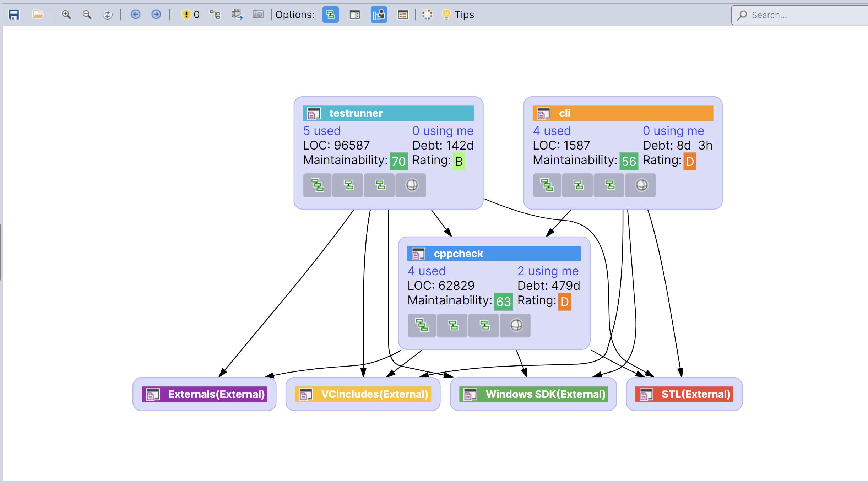Toggle the graph layout option
Image resolution: width=868 pixels, height=483 pixels.
coord(330,15)
